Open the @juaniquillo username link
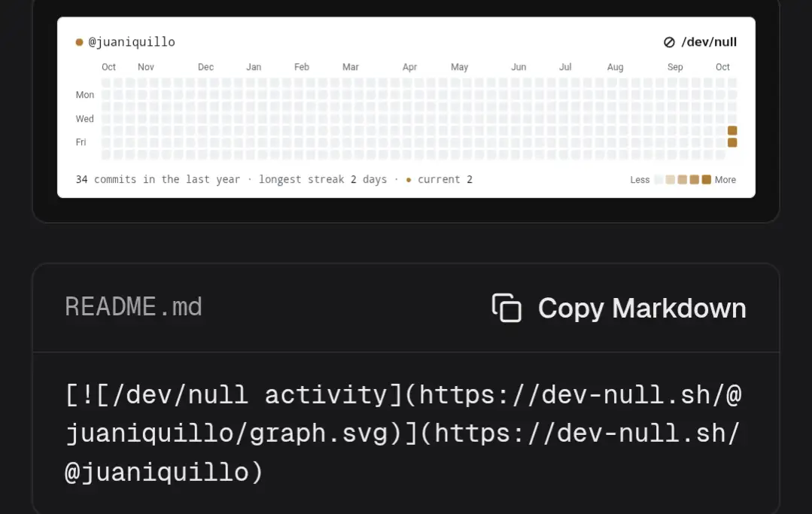Screen dimensions: 812x514 pos(132,42)
